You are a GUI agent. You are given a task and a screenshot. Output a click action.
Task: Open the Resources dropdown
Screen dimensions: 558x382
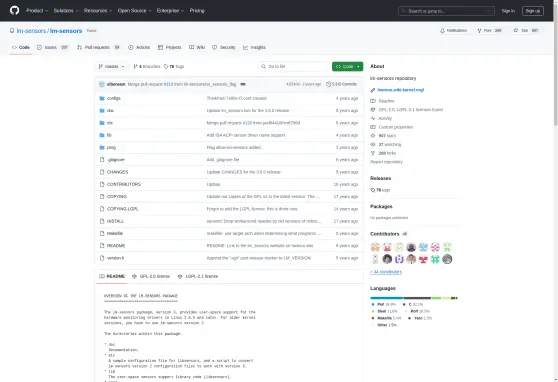(x=98, y=11)
